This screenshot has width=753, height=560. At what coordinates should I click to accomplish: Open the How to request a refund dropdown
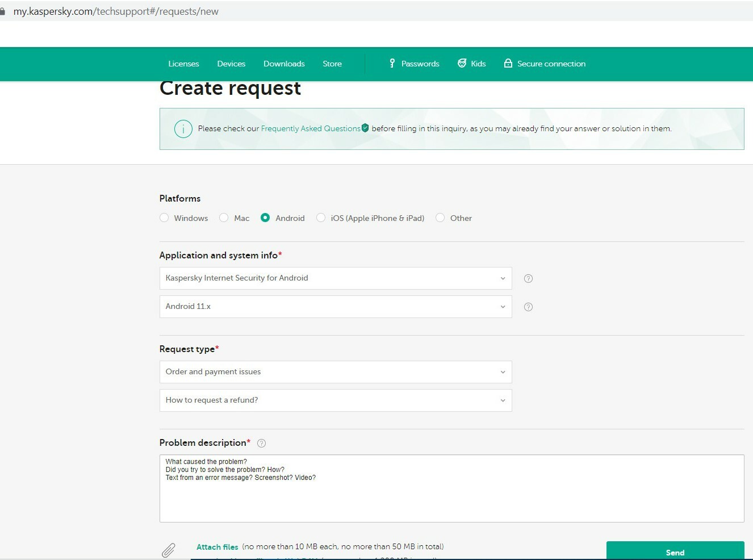(336, 400)
